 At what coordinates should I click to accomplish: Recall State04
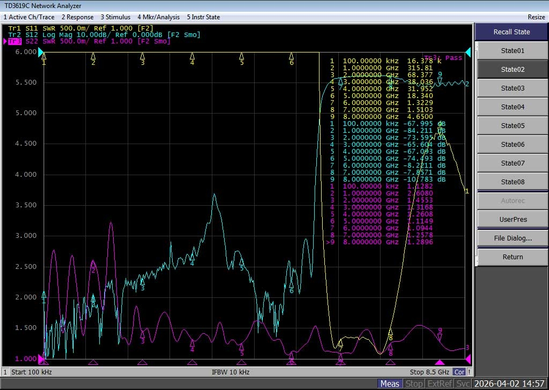point(512,107)
